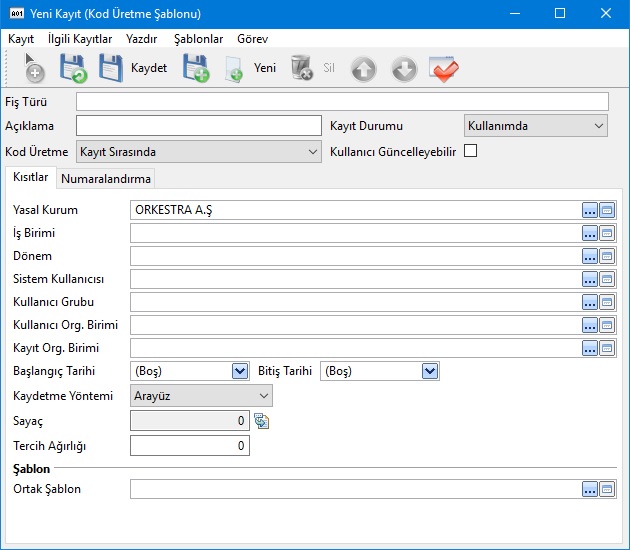Open lookup button for Yasal Kurum field
This screenshot has height=550, width=630.
[590, 210]
